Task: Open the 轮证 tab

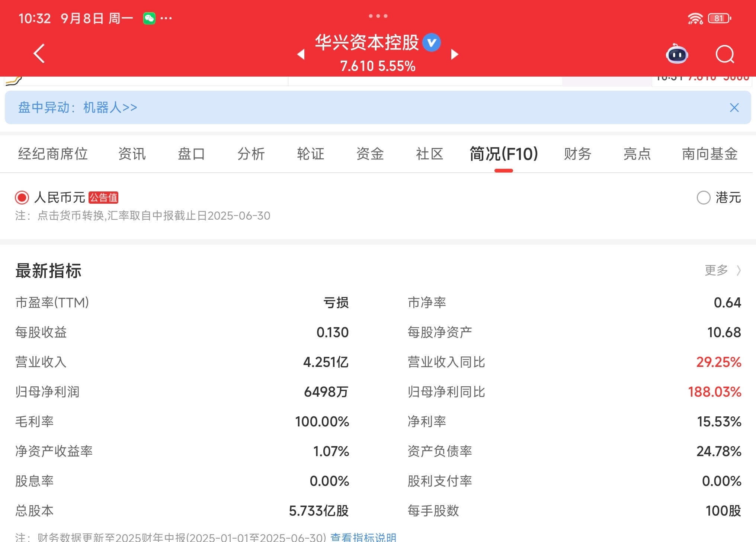Action: click(311, 154)
